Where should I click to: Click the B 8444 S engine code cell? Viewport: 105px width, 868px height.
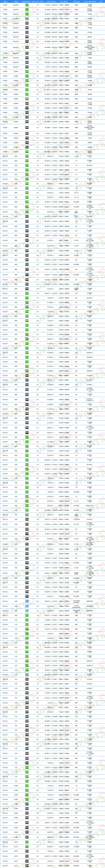[89, 371]
